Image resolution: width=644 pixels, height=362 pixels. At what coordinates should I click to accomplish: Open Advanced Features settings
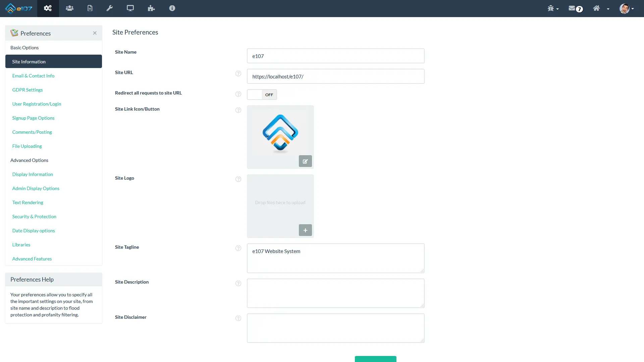[32, 259]
